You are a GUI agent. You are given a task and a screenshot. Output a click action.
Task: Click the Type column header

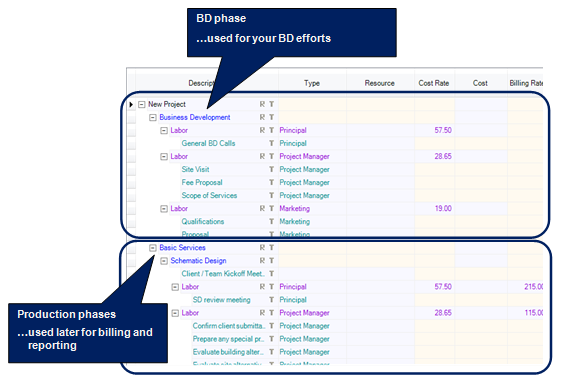click(x=312, y=83)
